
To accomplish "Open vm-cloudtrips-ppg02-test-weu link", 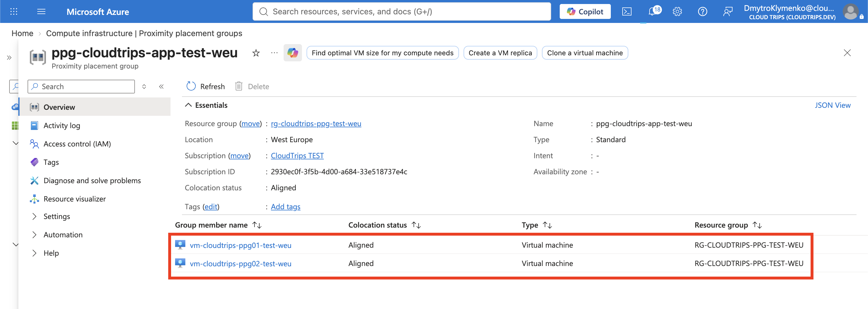I will pos(240,263).
